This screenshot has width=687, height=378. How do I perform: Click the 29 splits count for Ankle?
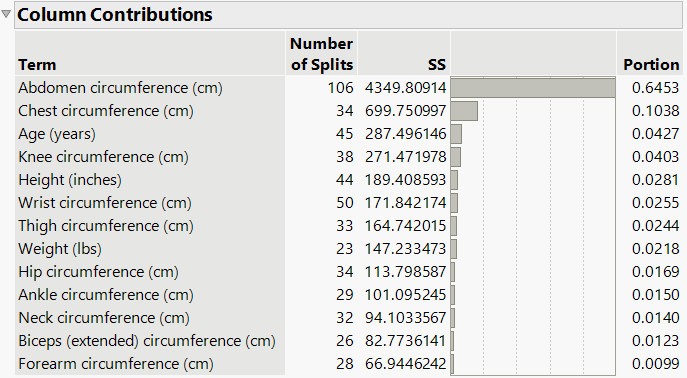[x=345, y=295]
